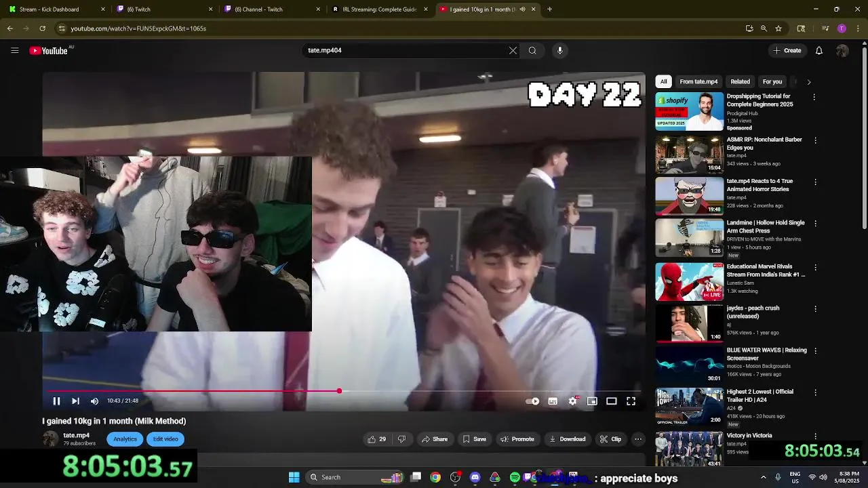Enter full screen mode
Viewport: 868px width, 488px height.
pos(631,401)
